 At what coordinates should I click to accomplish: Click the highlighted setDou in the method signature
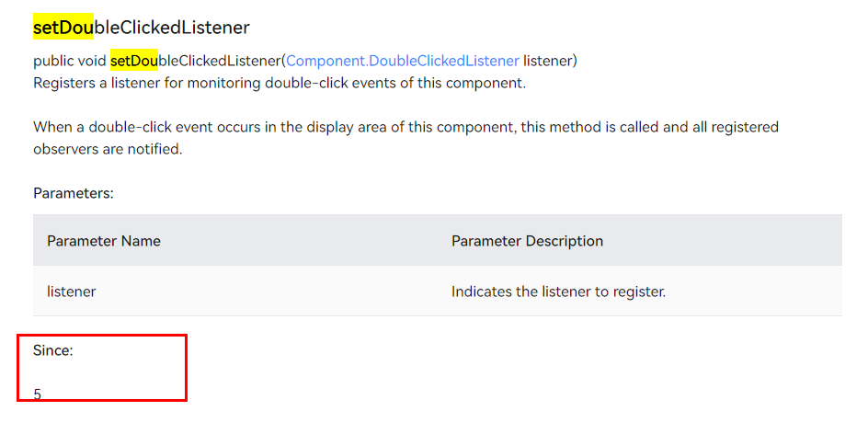pos(134,61)
